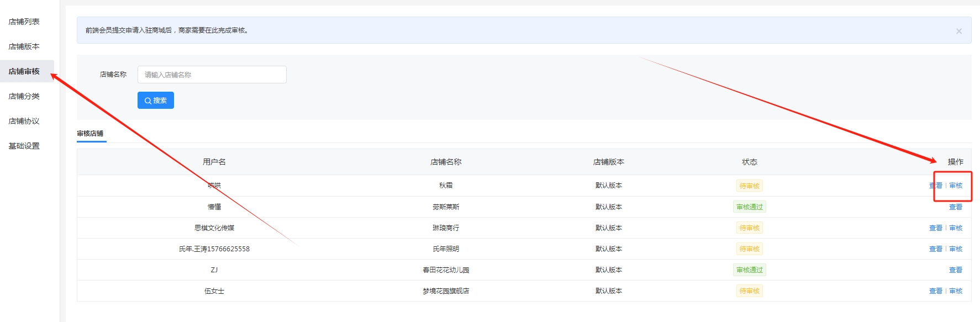This screenshot has width=980, height=322.
Task: Close the blue info notice banner
Action: point(958,31)
